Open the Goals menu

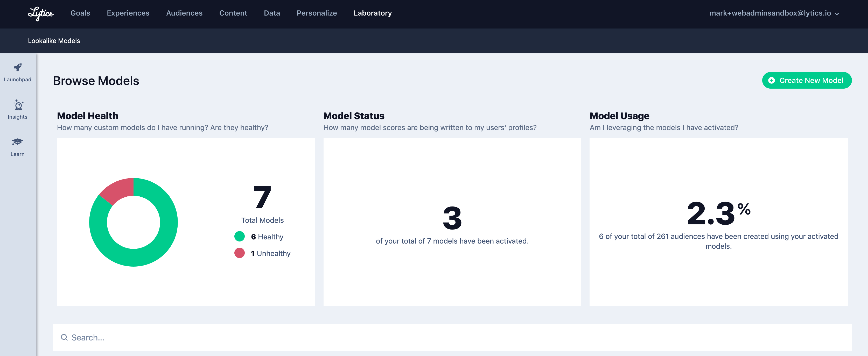tap(80, 13)
